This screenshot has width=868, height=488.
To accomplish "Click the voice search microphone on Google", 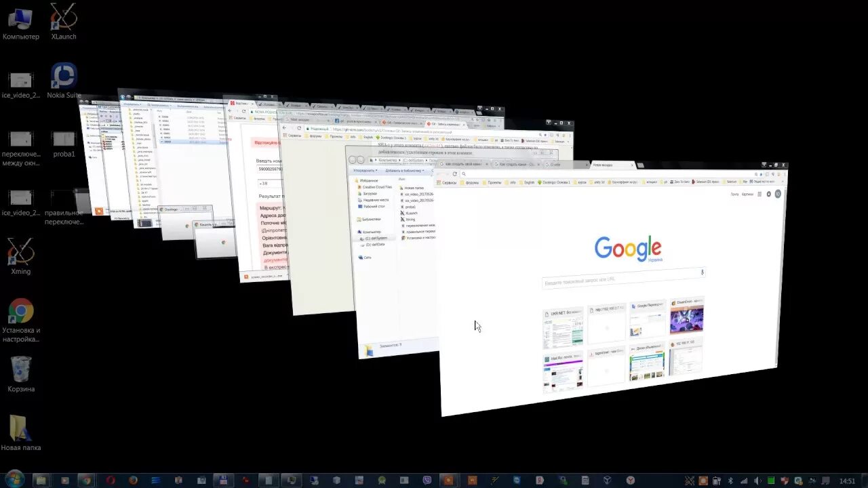I will tap(702, 272).
